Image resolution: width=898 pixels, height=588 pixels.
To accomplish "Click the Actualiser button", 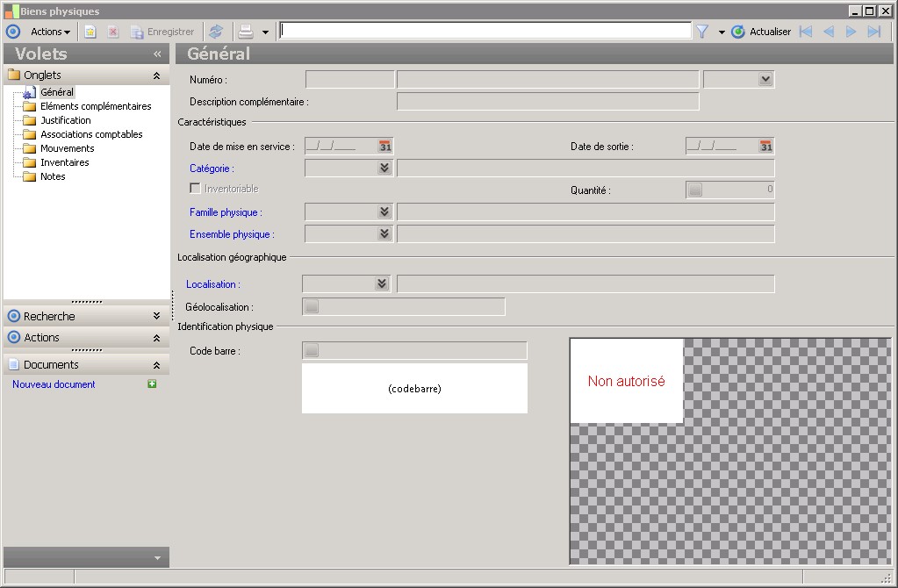I will [x=762, y=32].
